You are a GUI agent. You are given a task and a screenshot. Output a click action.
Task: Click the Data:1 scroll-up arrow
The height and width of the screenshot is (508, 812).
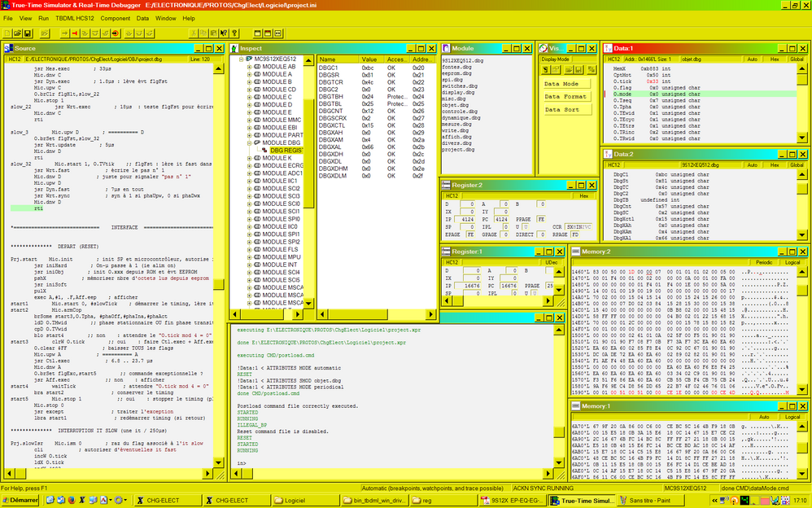pos(801,69)
